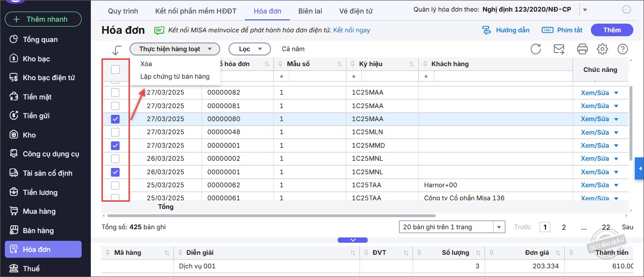
Task: Open the records-per-page combo box
Action: (x=452, y=227)
